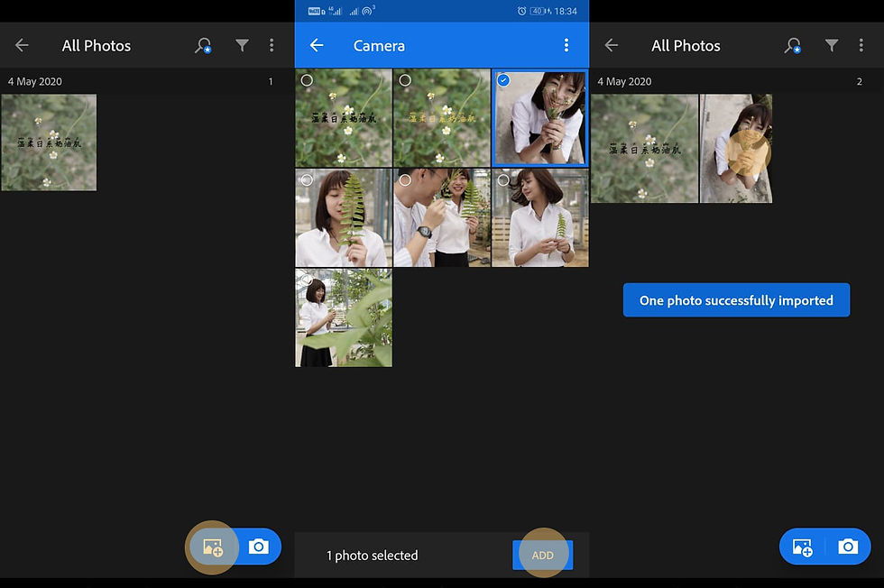Tap the add-photos icon on the left screen
This screenshot has width=884, height=588.
pyautogui.click(x=213, y=547)
